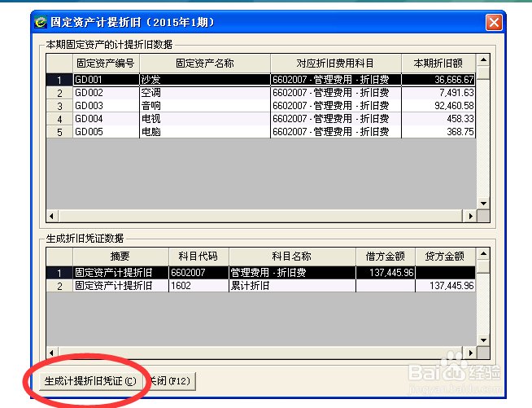
Task: Click the depreciation amount 7,491.63
Action: (x=438, y=93)
